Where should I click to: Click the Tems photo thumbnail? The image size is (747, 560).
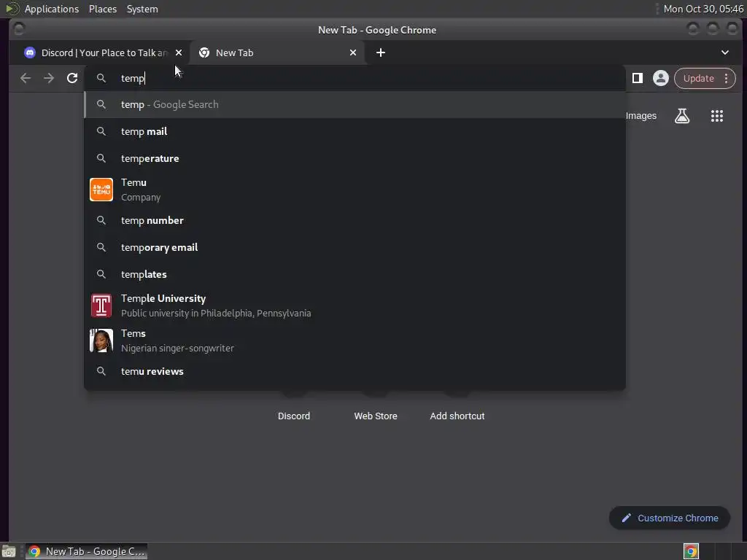pos(101,341)
